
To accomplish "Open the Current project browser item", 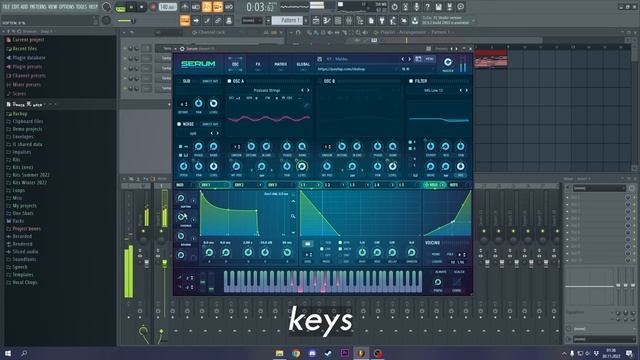I will tap(28, 40).
